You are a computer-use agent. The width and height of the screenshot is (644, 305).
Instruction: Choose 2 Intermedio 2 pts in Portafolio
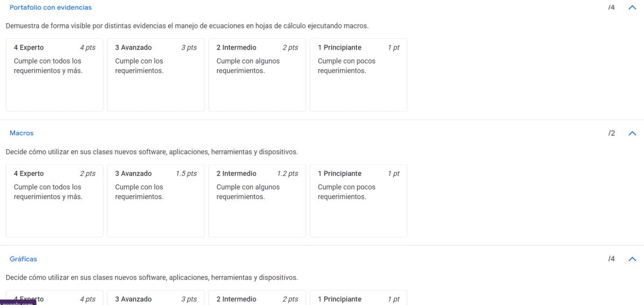(257, 74)
